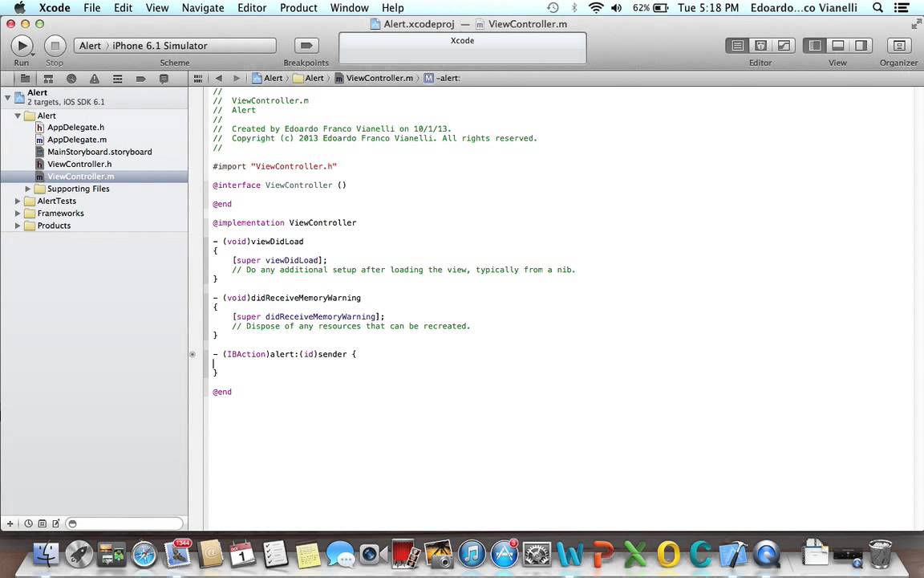924x578 pixels.
Task: Click the Run button
Action: click(x=22, y=46)
